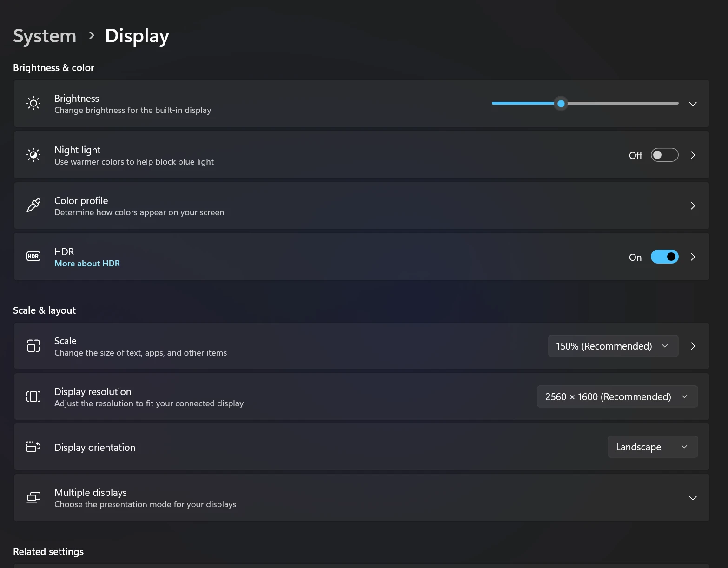
Task: Turn off HDR
Action: 664,257
